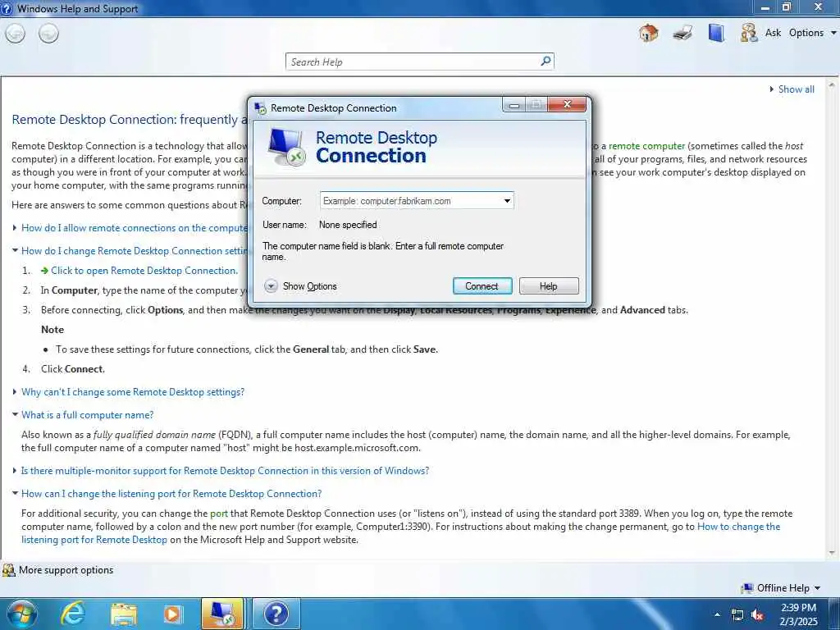The height and width of the screenshot is (630, 840).
Task: Click the Ask support people icon
Action: coord(749,33)
